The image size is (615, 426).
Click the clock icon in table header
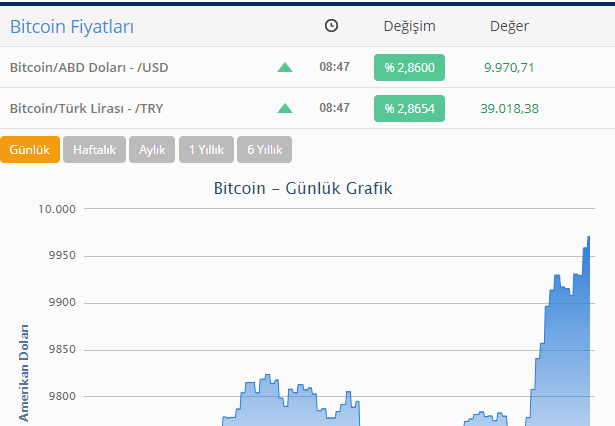pyautogui.click(x=331, y=26)
